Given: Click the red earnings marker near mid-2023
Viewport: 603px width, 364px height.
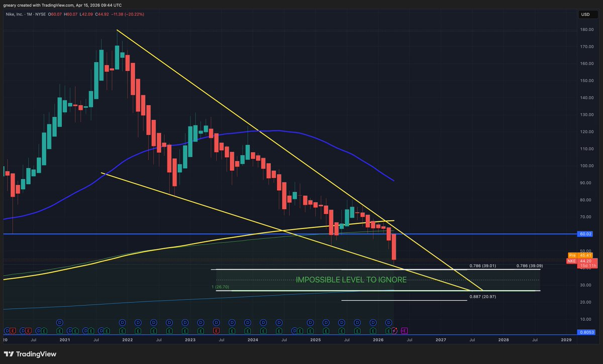Looking at the screenshot, I should pyautogui.click(x=216, y=330).
